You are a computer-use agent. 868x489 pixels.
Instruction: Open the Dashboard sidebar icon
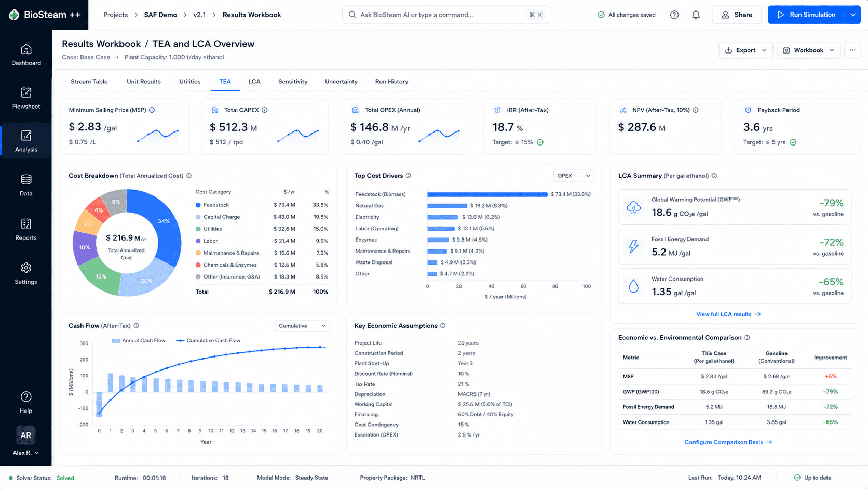click(x=26, y=49)
